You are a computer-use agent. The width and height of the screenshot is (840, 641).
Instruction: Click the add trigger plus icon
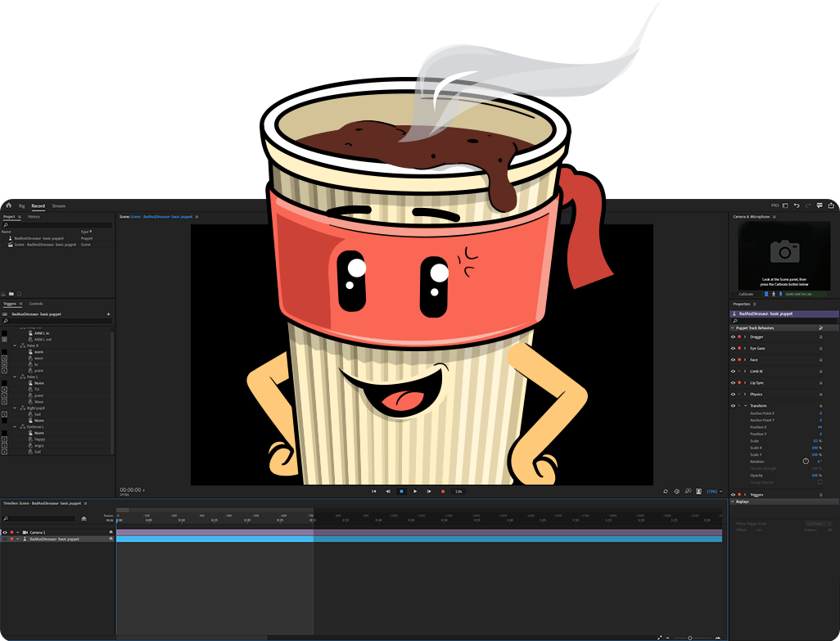108,314
